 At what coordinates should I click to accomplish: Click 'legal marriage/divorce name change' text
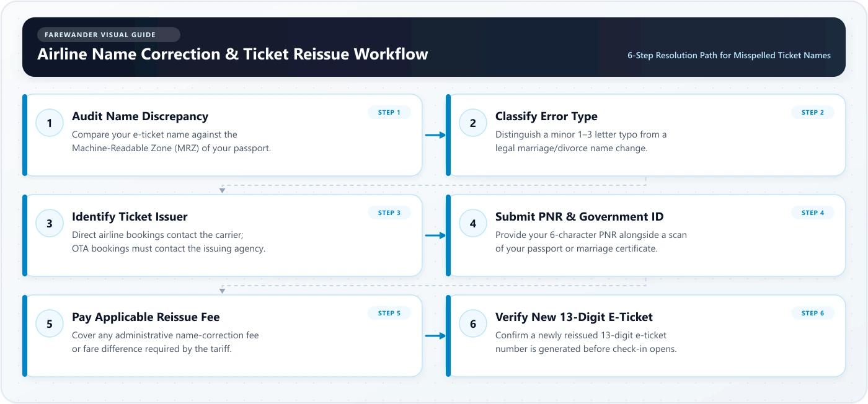[x=571, y=148]
